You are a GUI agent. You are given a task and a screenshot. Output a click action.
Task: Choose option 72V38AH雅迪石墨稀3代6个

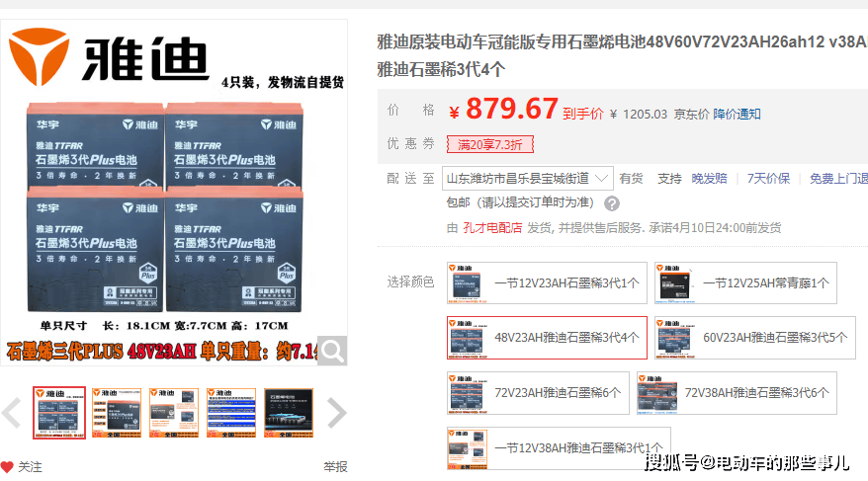click(x=737, y=393)
